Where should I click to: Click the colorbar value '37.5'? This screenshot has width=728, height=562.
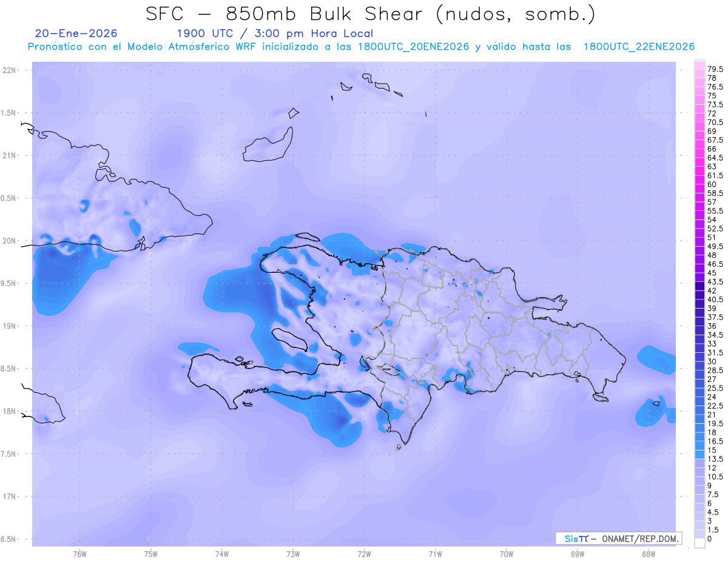[715, 317]
